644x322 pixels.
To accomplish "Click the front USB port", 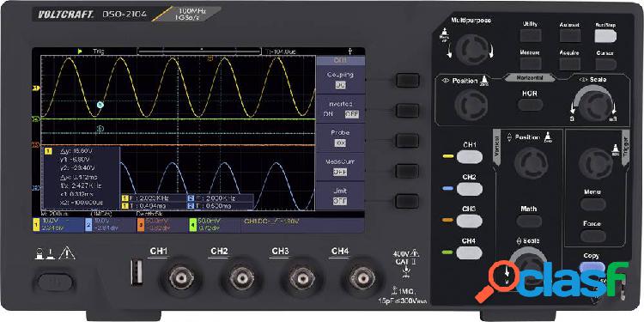I will 137,273.
